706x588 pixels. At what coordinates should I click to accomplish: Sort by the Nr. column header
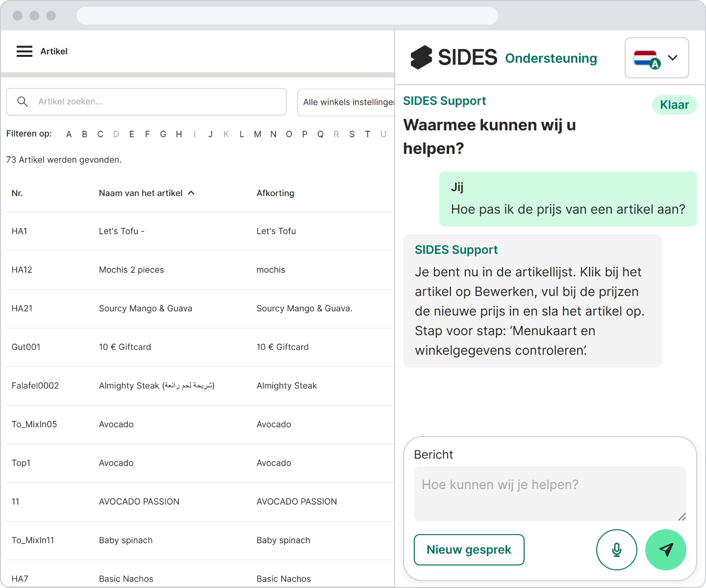pos(17,193)
